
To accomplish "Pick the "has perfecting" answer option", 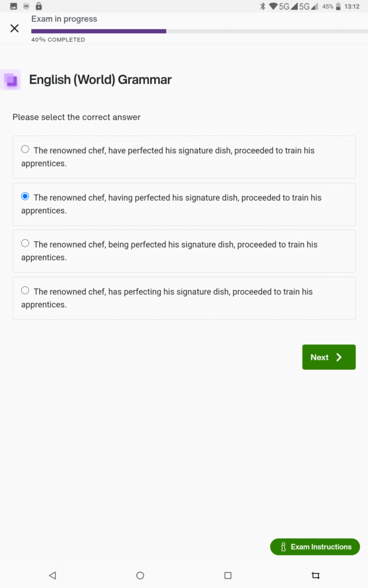I will click(25, 291).
